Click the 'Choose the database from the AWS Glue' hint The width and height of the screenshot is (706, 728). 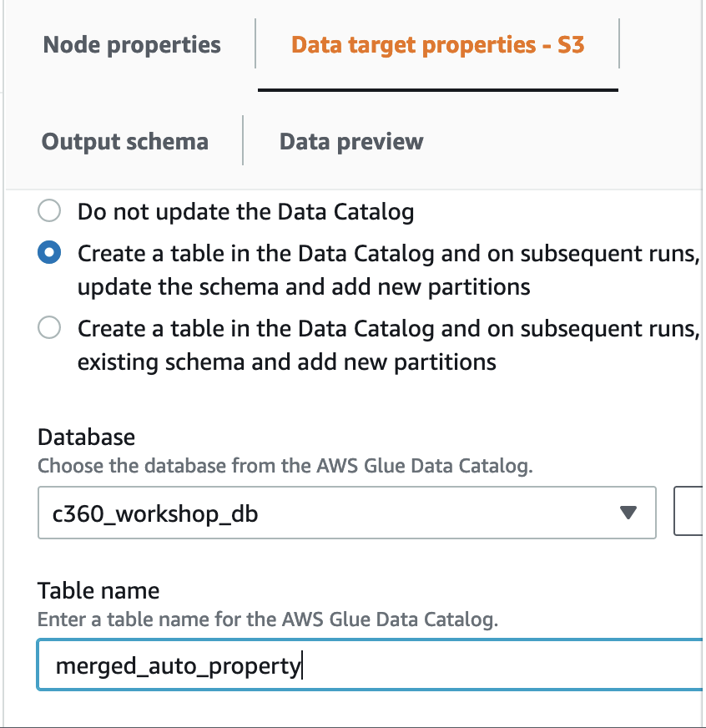[x=285, y=466]
